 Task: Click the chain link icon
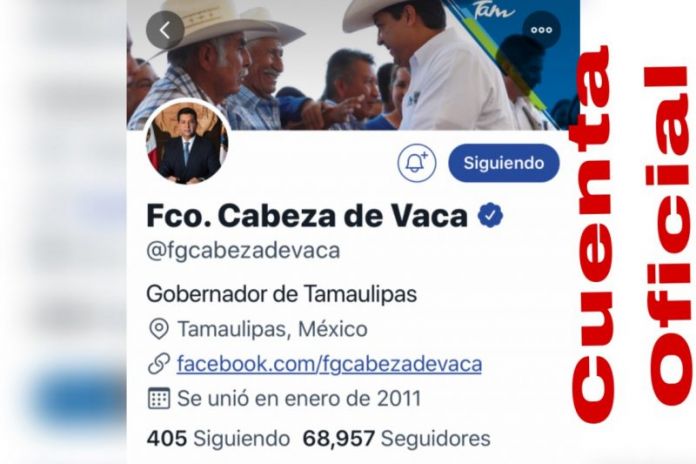(159, 364)
